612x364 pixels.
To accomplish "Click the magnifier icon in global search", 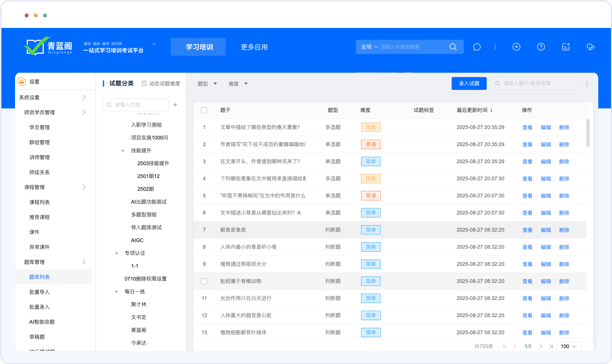I will (x=453, y=47).
